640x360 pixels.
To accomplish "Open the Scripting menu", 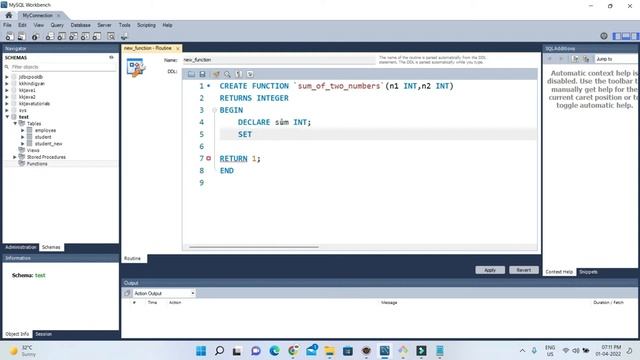I will 146,25.
